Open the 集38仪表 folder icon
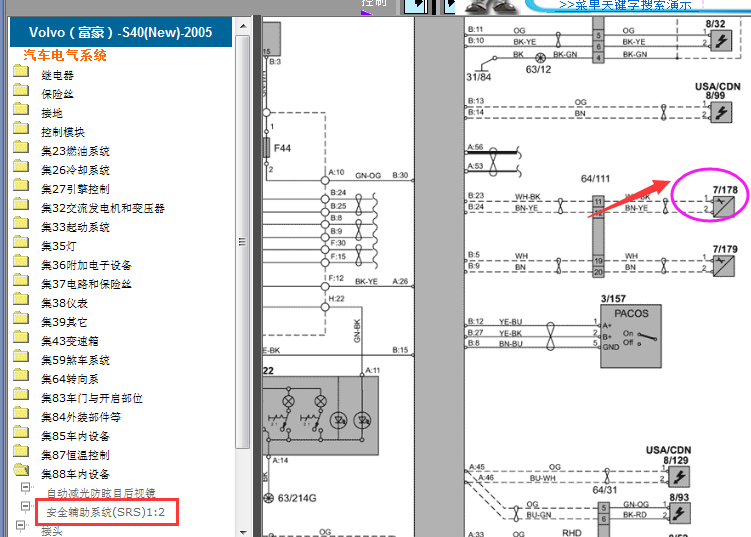This screenshot has height=537, width=751. pyautogui.click(x=21, y=300)
